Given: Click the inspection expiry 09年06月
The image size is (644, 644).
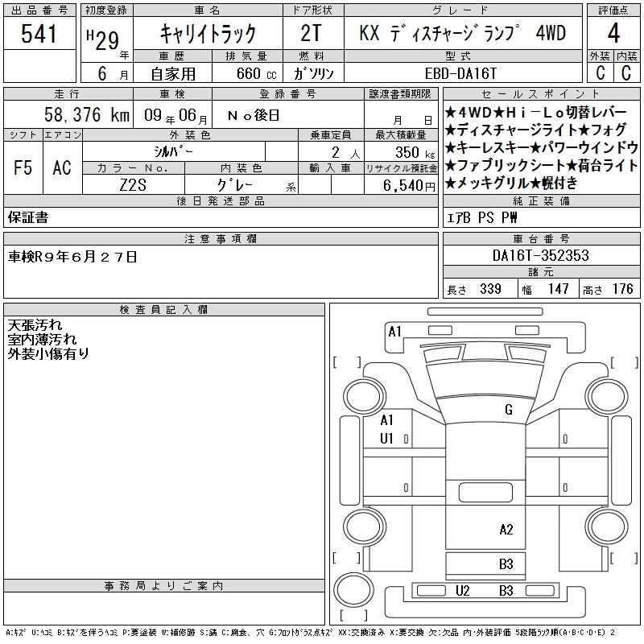Looking at the screenshot, I should click(x=175, y=115).
